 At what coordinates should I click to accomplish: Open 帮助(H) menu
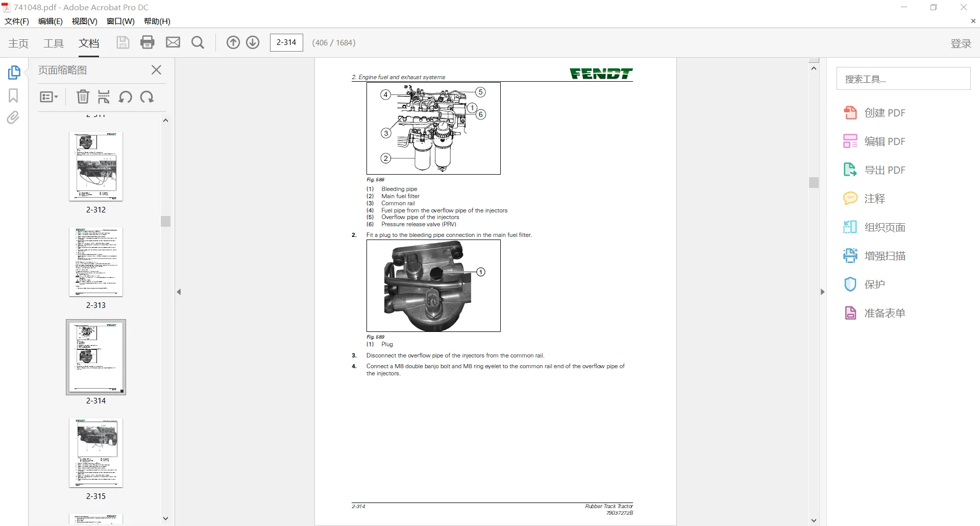click(x=157, y=21)
